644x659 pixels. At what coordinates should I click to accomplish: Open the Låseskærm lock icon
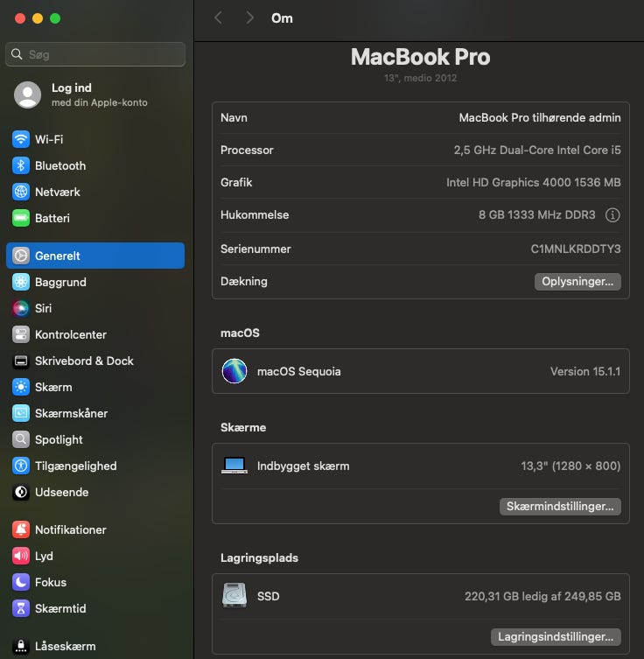coord(21,646)
